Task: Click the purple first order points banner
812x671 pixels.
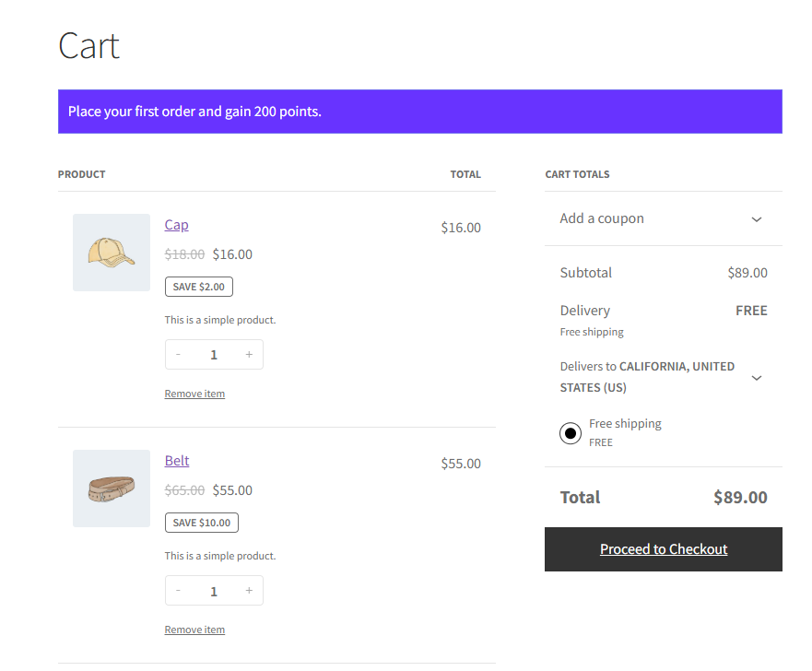Action: tap(419, 112)
